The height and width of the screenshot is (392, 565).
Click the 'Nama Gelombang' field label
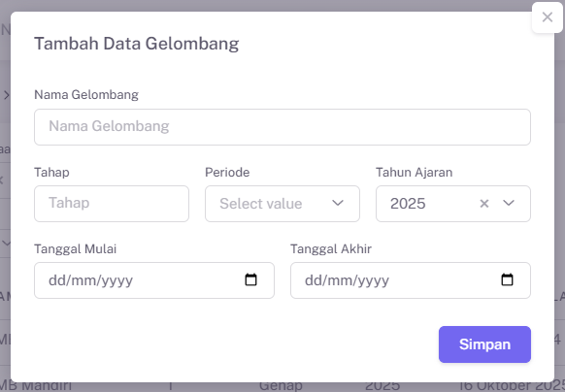[x=86, y=95]
